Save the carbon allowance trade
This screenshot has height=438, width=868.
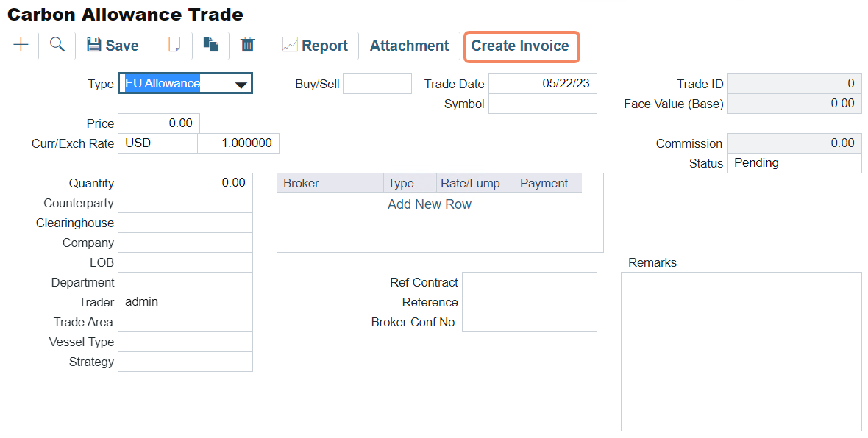coord(113,46)
